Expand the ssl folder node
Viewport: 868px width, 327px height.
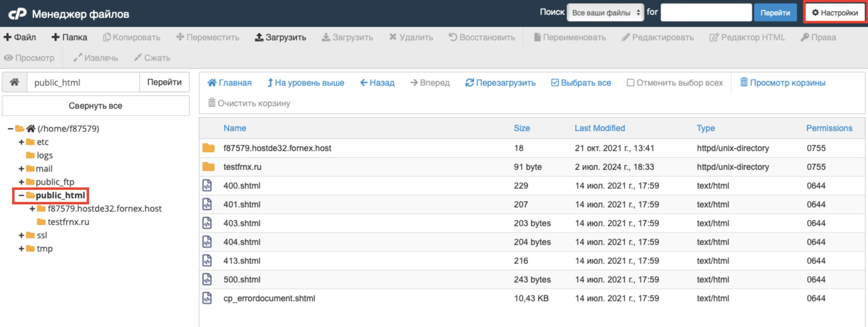tap(21, 235)
